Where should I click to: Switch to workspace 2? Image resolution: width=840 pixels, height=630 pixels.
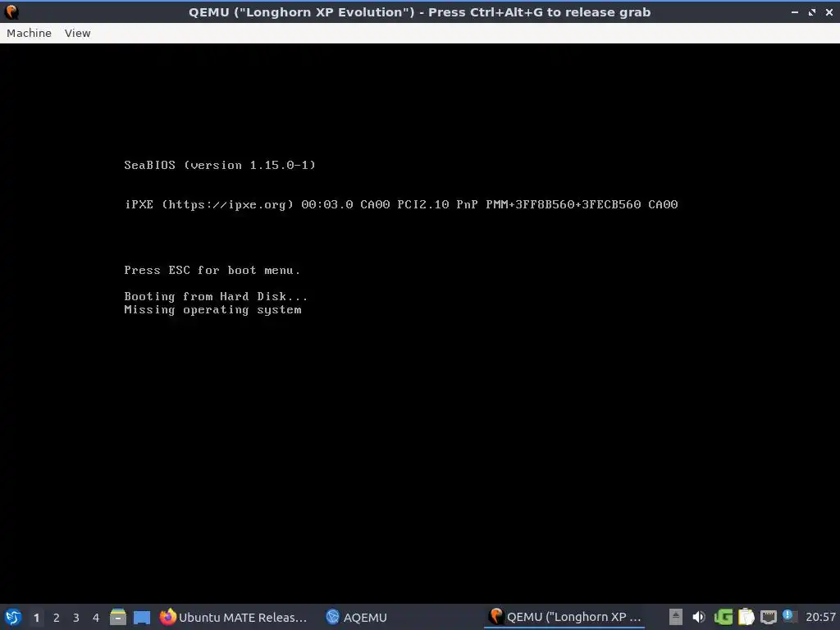[x=57, y=618]
